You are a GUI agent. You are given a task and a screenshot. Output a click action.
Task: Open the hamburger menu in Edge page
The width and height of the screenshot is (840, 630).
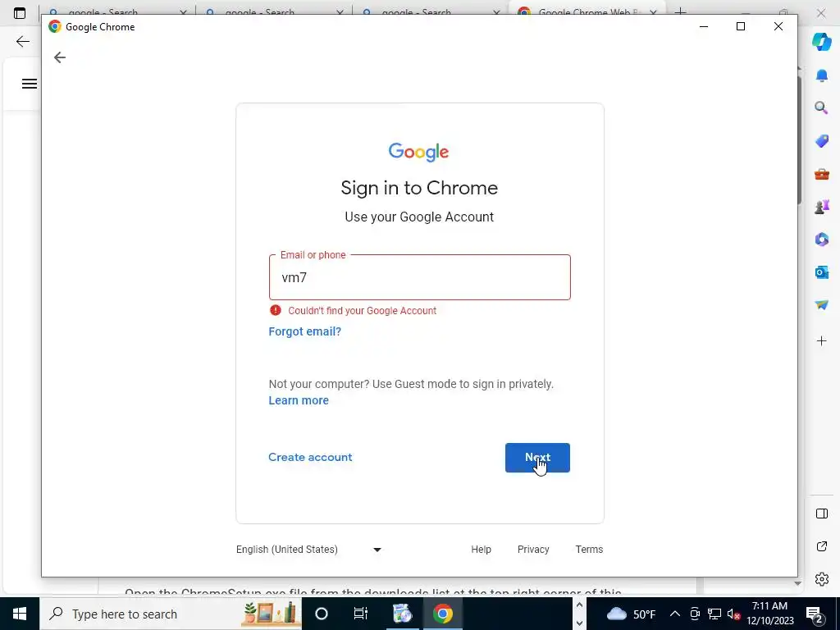(x=30, y=84)
